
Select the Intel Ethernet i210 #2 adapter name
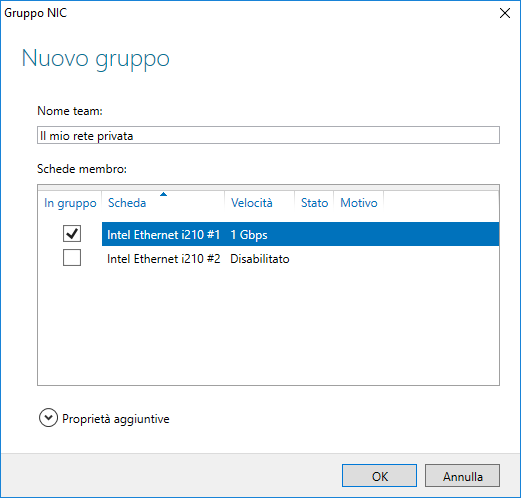(x=164, y=259)
